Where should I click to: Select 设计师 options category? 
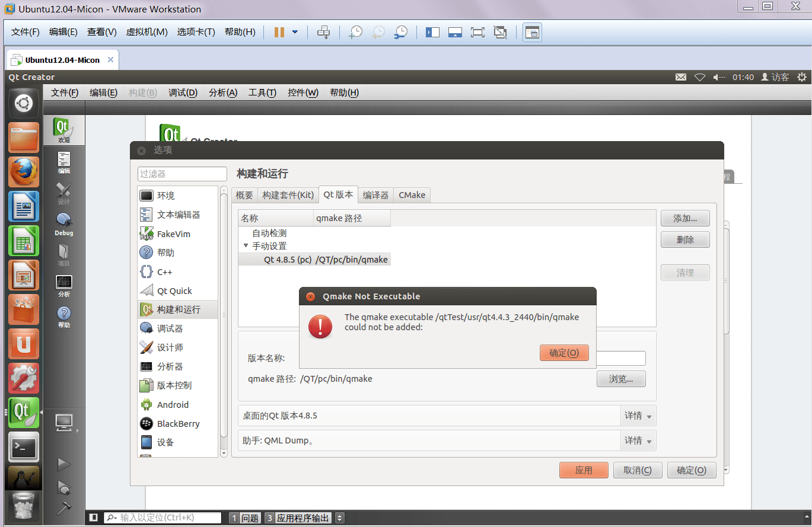[177, 347]
